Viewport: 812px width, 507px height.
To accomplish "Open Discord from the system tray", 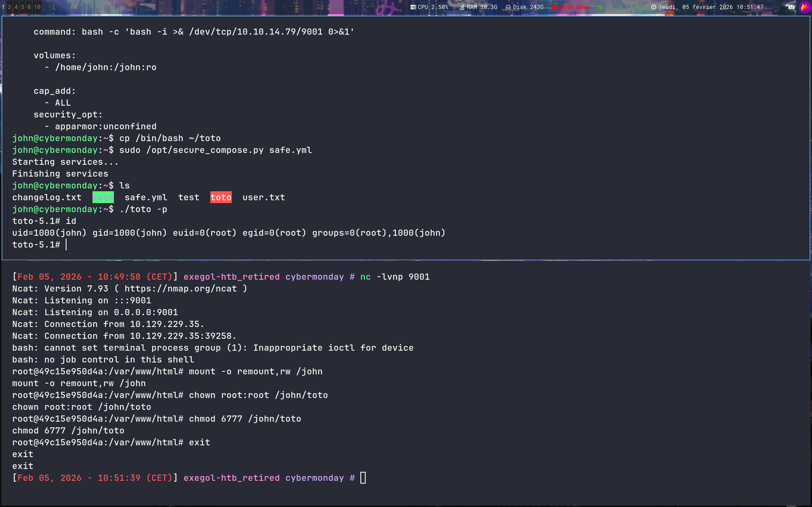I will coord(791,7).
